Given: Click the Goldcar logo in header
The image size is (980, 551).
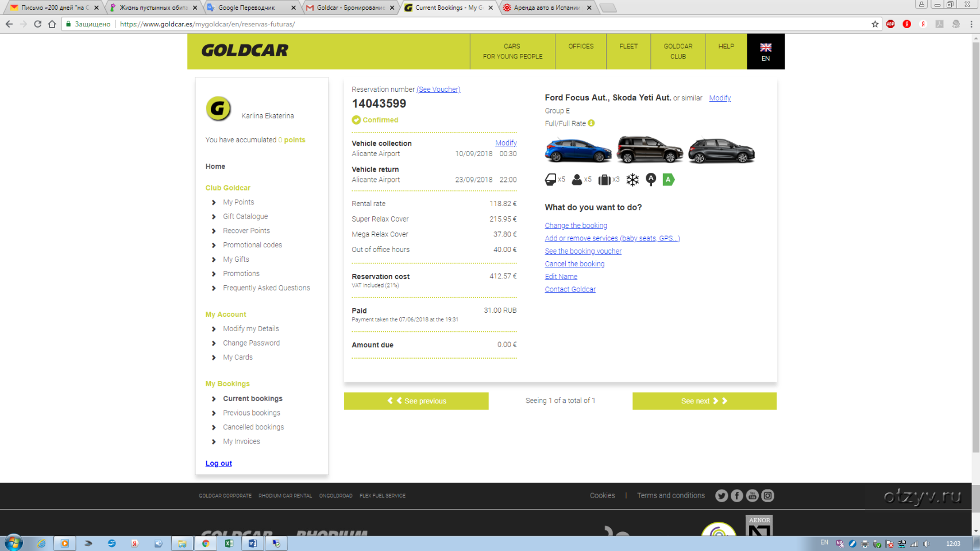Looking at the screenshot, I should [x=245, y=51].
